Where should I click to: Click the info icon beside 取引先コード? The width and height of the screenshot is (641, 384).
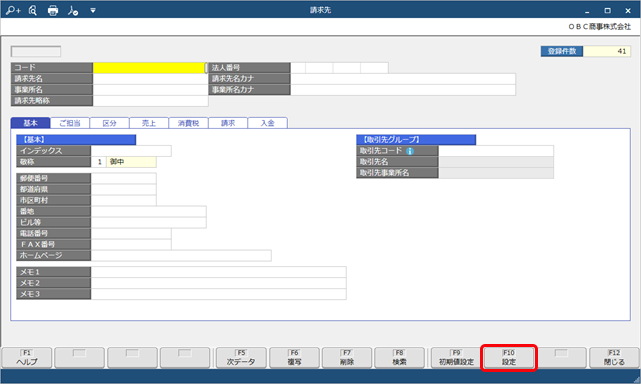pyautogui.click(x=410, y=151)
